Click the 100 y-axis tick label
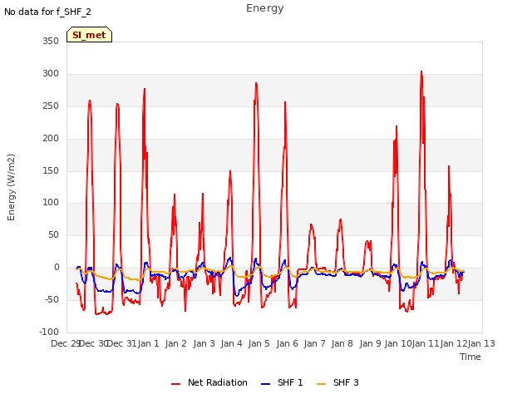 [x=51, y=203]
